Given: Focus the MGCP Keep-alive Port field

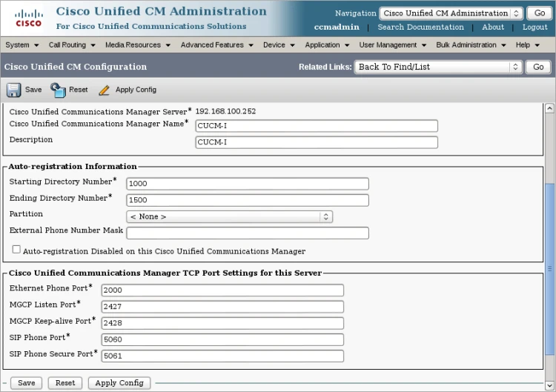Looking at the screenshot, I should [222, 323].
